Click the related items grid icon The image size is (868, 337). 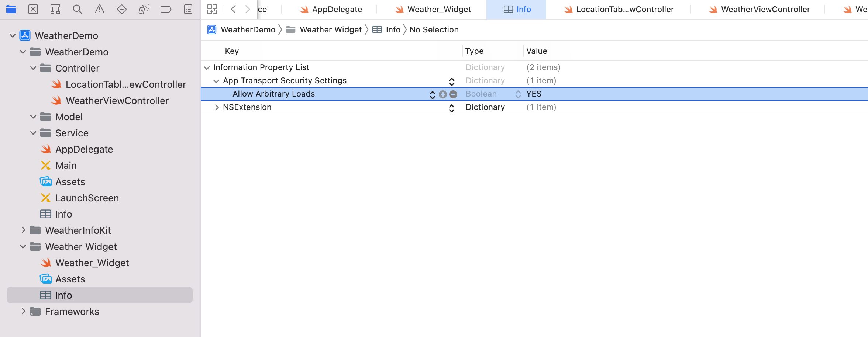[212, 9]
